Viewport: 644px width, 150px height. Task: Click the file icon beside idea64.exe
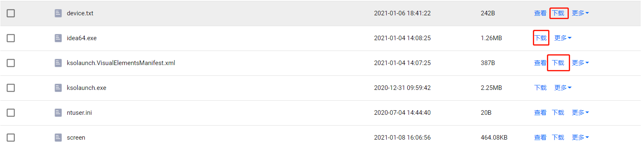pos(58,38)
